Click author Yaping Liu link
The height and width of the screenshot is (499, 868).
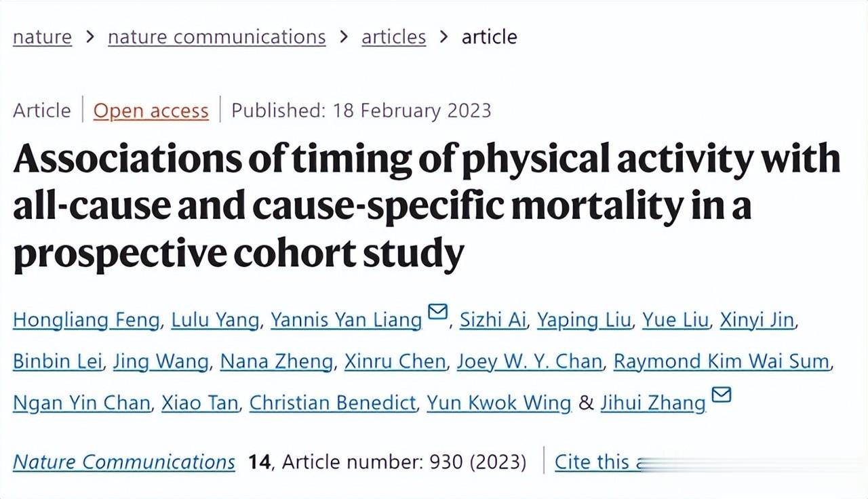pos(584,320)
